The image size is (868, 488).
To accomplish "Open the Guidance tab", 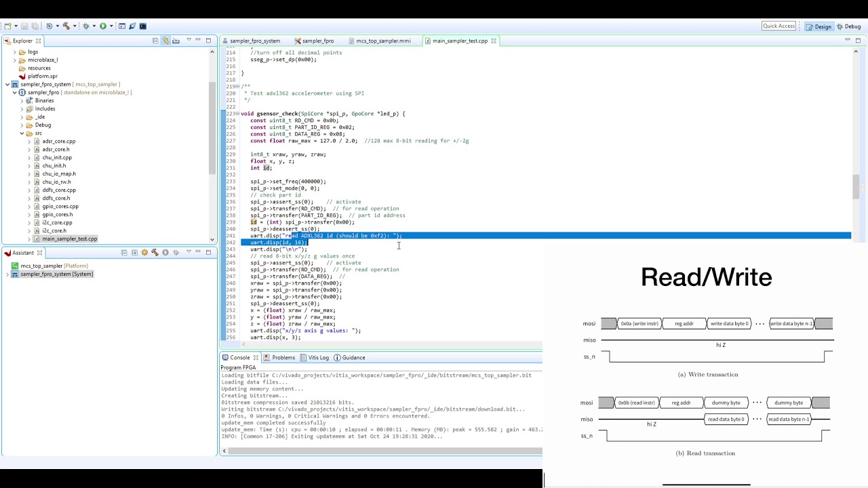I will coord(349,357).
